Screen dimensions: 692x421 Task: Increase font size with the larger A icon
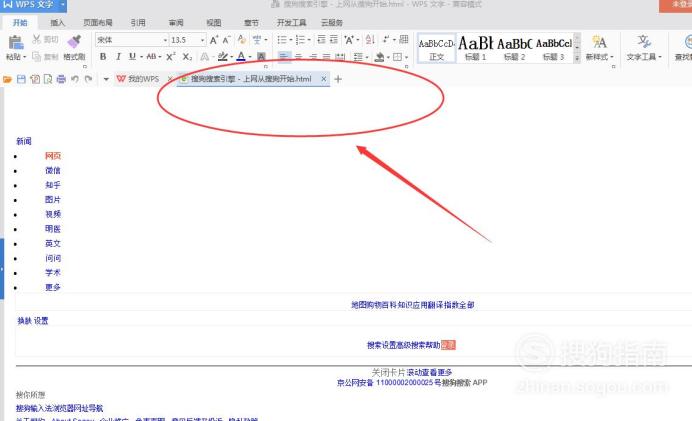214,40
